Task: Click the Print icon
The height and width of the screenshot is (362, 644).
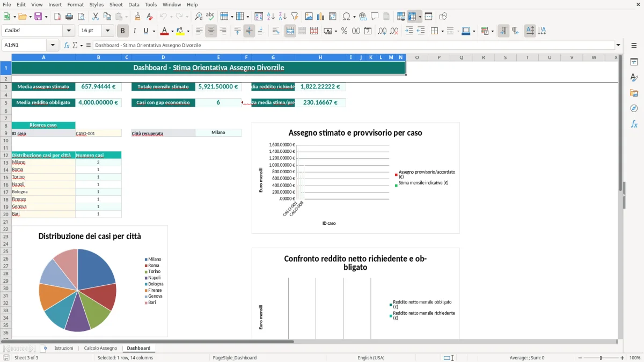Action: [69, 17]
